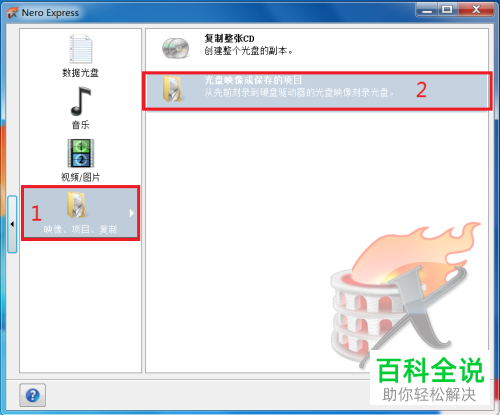The width and height of the screenshot is (500, 415).
Task: Select the 数据光盘 document icon
Action: click(81, 49)
